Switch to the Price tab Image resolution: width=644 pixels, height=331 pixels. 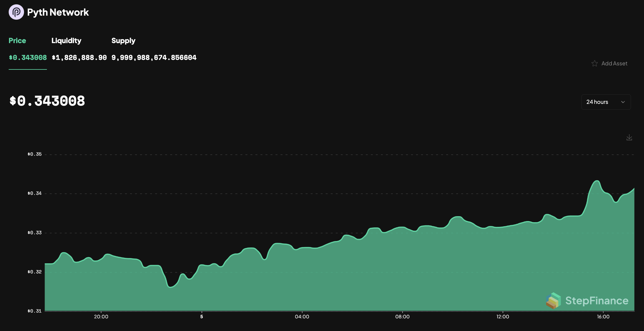[x=17, y=41]
